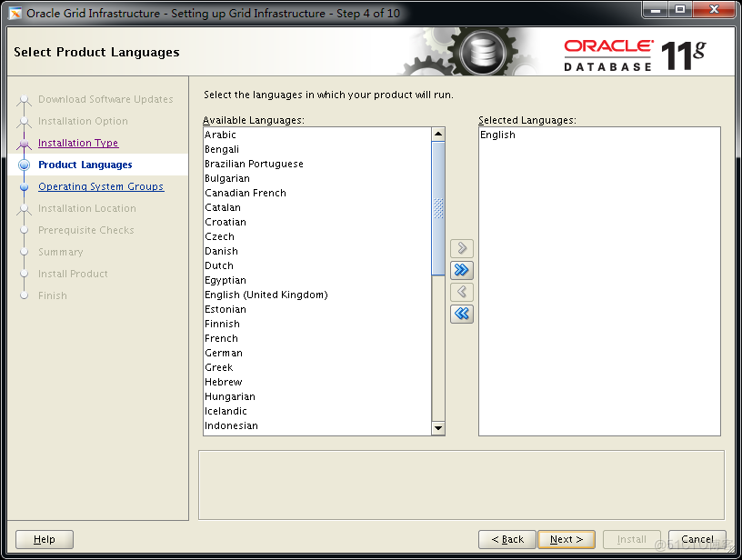This screenshot has width=742, height=560.
Task: Click the Installation Location step
Action: click(x=87, y=208)
